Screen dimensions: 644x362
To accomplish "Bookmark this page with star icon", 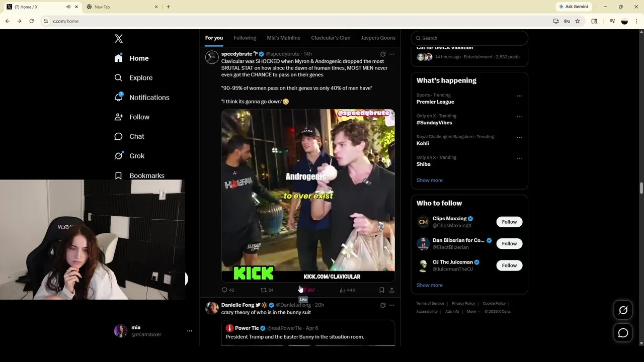I will (578, 21).
